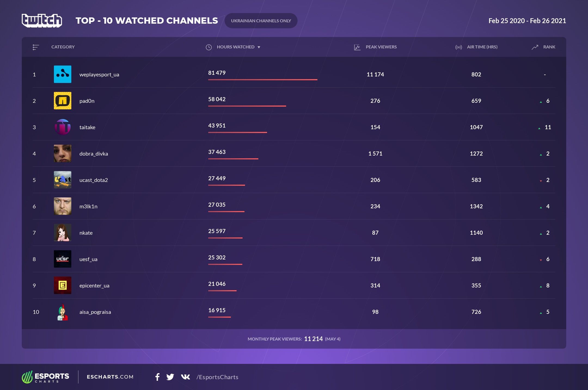588x390 pixels.
Task: Open the Esports Charts Facebook page icon
Action: click(x=157, y=377)
